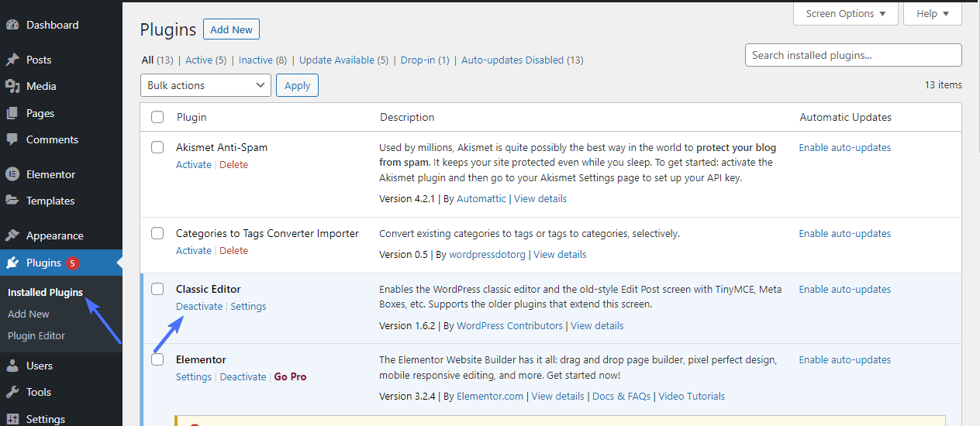This screenshot has height=426, width=980.
Task: Check the Akismet Anti-Spam checkbox
Action: point(157,147)
